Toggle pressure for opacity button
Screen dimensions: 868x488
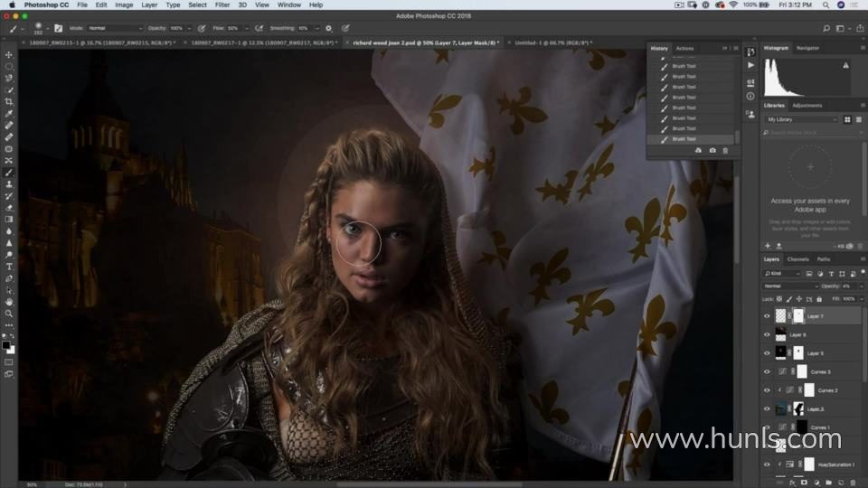point(202,28)
